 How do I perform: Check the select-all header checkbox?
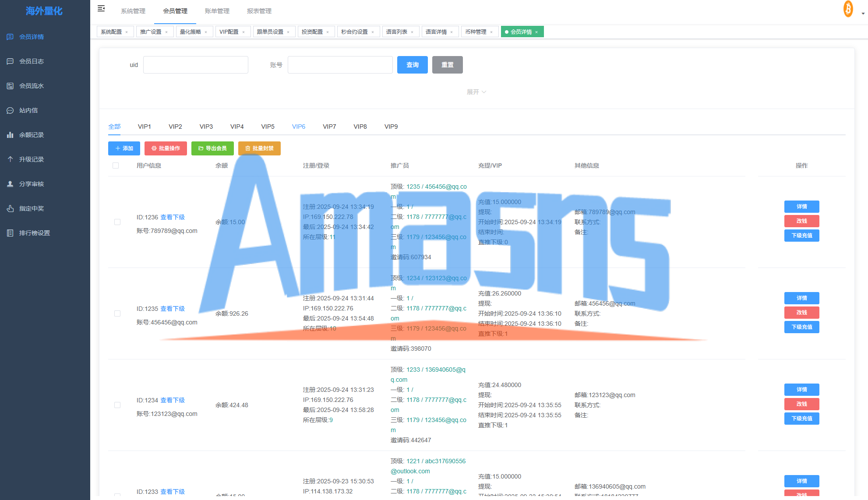point(116,165)
